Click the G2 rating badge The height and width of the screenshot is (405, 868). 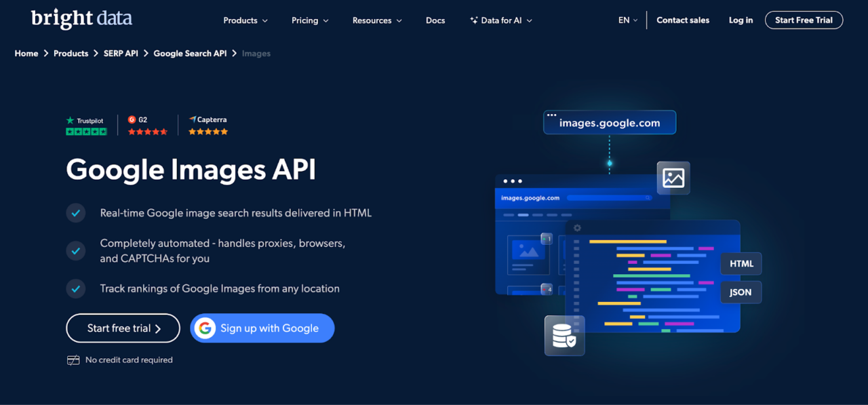coord(147,126)
